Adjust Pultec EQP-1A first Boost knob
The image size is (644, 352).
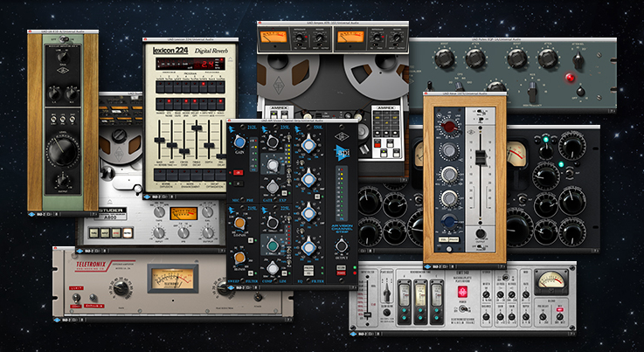tap(445, 59)
